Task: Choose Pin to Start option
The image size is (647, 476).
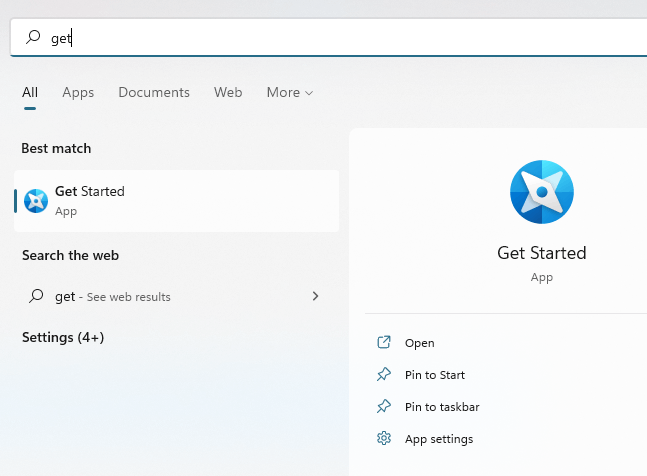Action: coord(435,375)
